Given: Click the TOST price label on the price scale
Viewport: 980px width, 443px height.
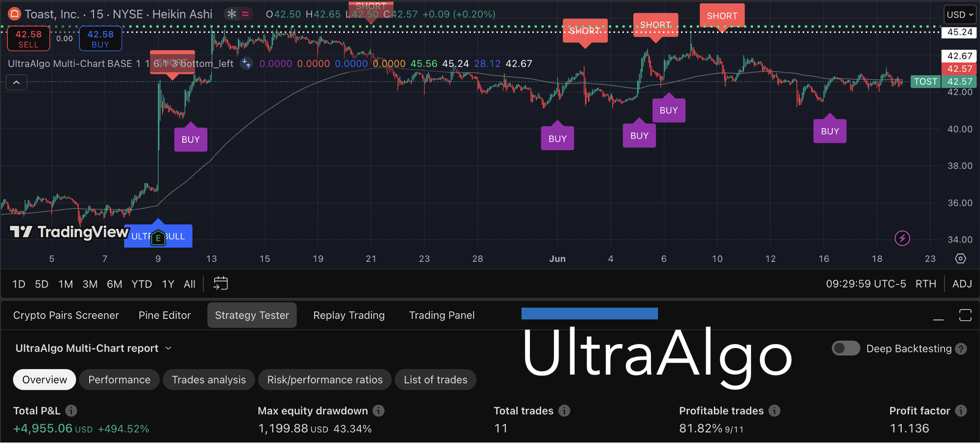Looking at the screenshot, I should click(926, 82).
